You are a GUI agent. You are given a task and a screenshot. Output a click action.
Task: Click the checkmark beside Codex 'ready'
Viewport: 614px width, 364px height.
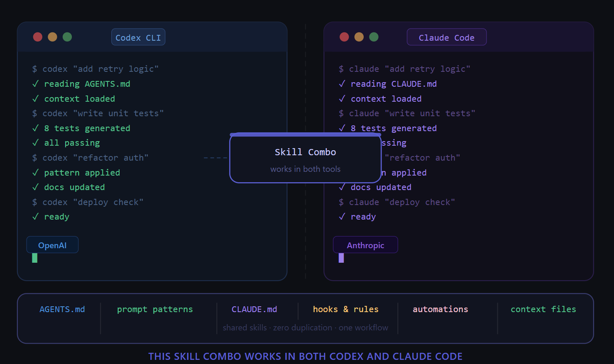(x=35, y=217)
